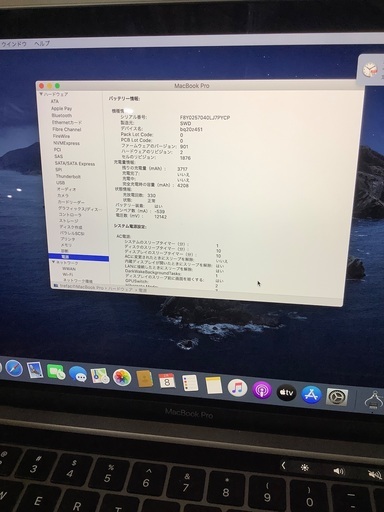Open the ヘルプ menu

pos(42,43)
